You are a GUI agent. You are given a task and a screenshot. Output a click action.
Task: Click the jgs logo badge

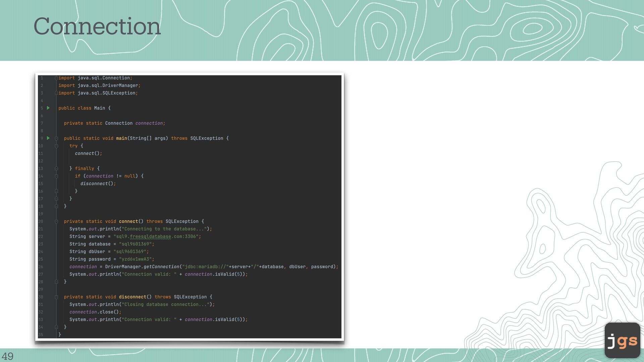(622, 340)
